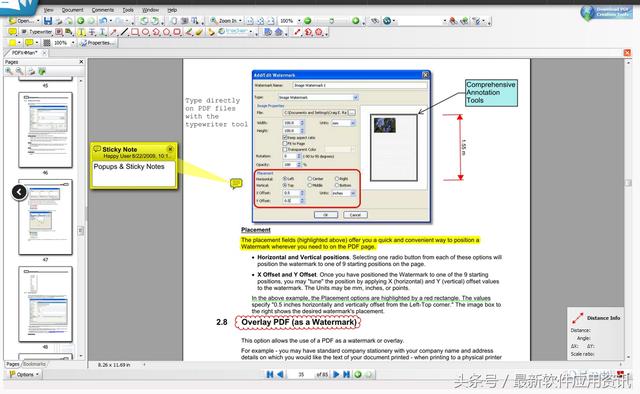Click the OK button in the watermark dialog image
This screenshot has height=394, width=640.
coord(326,215)
